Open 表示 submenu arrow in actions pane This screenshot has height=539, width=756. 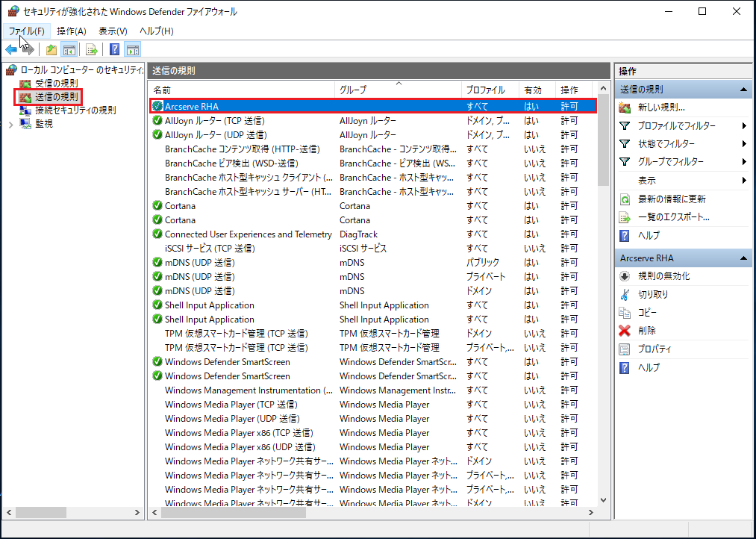click(744, 181)
